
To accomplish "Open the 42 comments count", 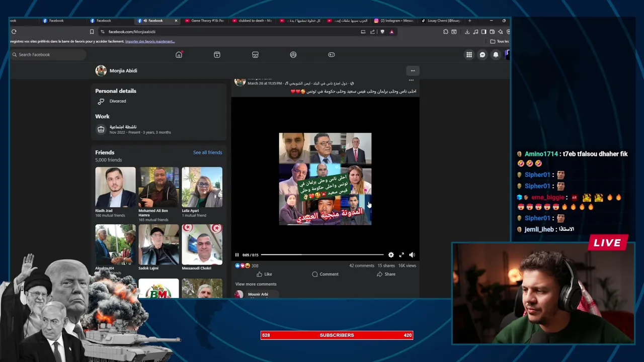I will 362,265.
